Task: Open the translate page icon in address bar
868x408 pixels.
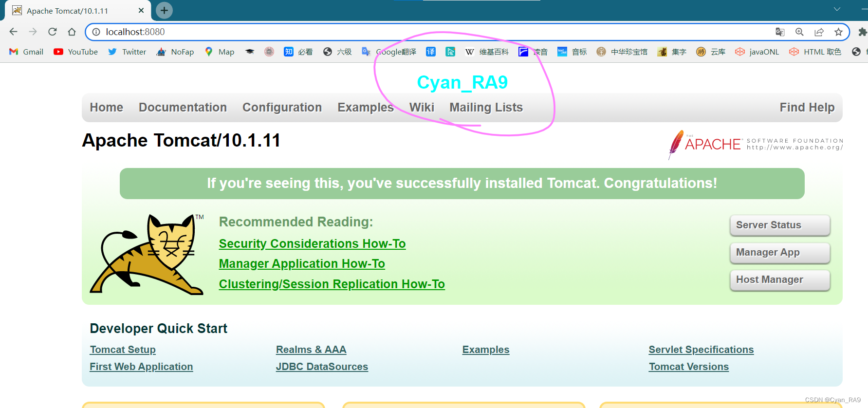Action: point(780,32)
